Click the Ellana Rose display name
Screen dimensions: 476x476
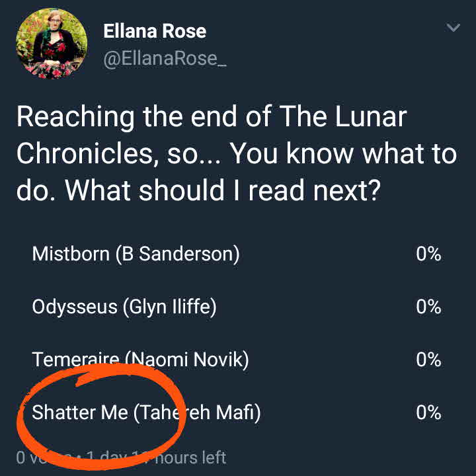[155, 31]
